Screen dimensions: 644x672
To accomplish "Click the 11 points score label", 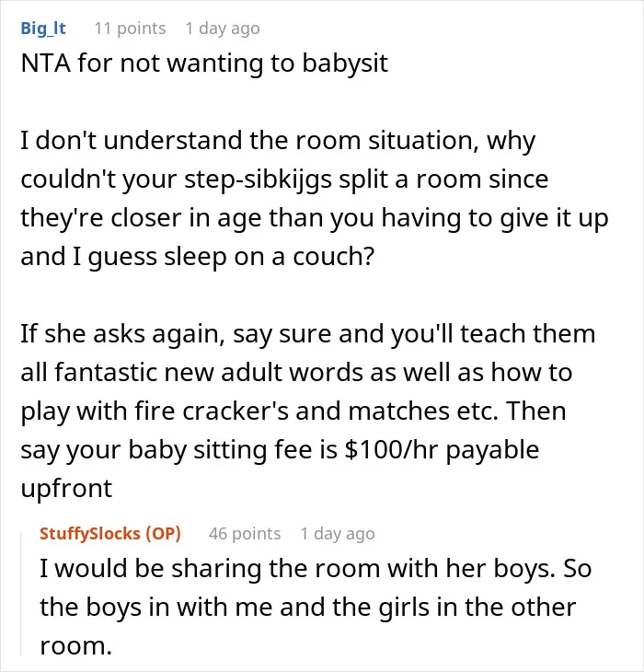I will coord(130,29).
